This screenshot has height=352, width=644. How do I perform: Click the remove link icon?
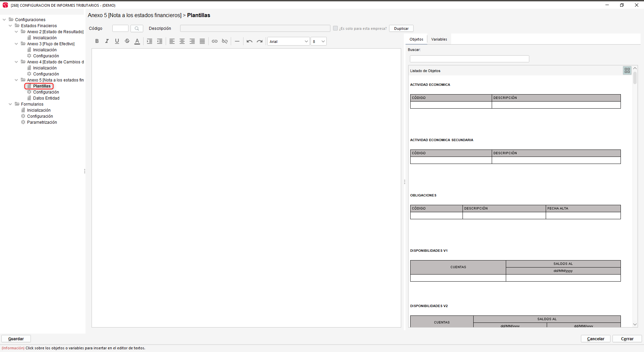tap(225, 41)
